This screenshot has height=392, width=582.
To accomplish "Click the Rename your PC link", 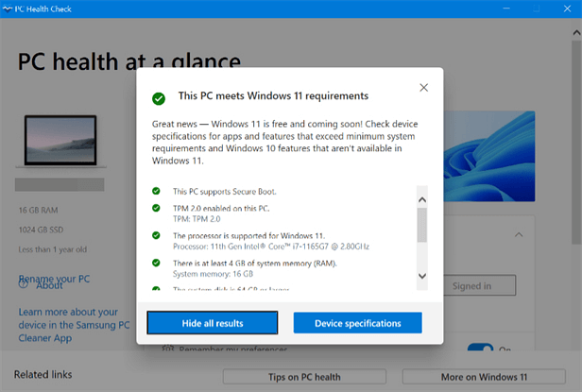I will tap(54, 279).
